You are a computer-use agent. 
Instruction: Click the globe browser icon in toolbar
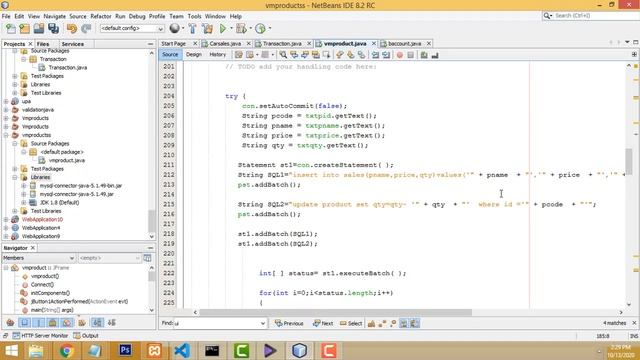[175, 28]
